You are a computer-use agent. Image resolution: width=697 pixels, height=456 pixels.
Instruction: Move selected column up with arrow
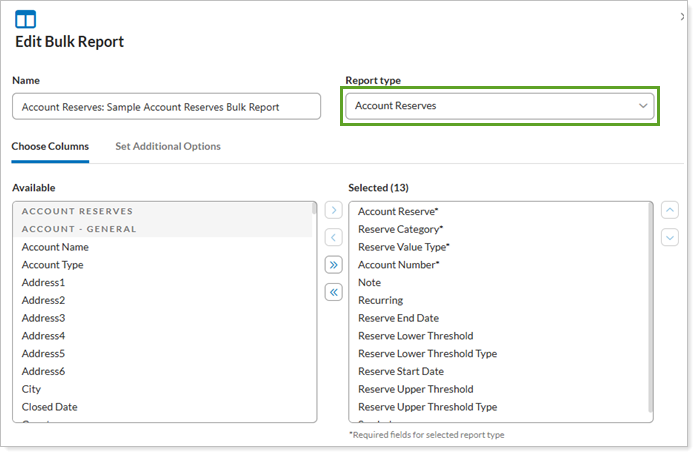(670, 211)
